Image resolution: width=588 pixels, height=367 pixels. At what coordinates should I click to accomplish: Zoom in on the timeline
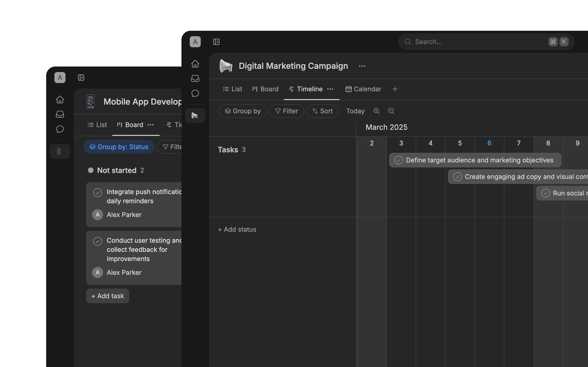(x=376, y=111)
